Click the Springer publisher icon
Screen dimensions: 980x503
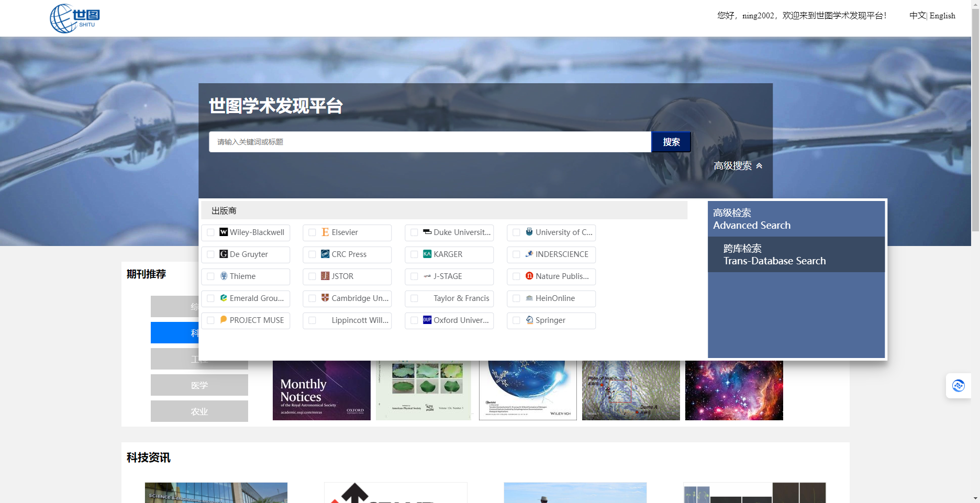tap(529, 320)
